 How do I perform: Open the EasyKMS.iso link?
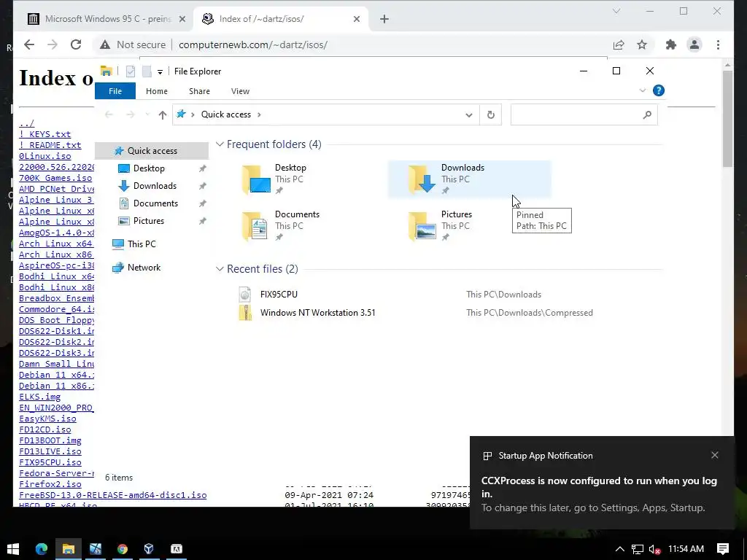point(47,419)
